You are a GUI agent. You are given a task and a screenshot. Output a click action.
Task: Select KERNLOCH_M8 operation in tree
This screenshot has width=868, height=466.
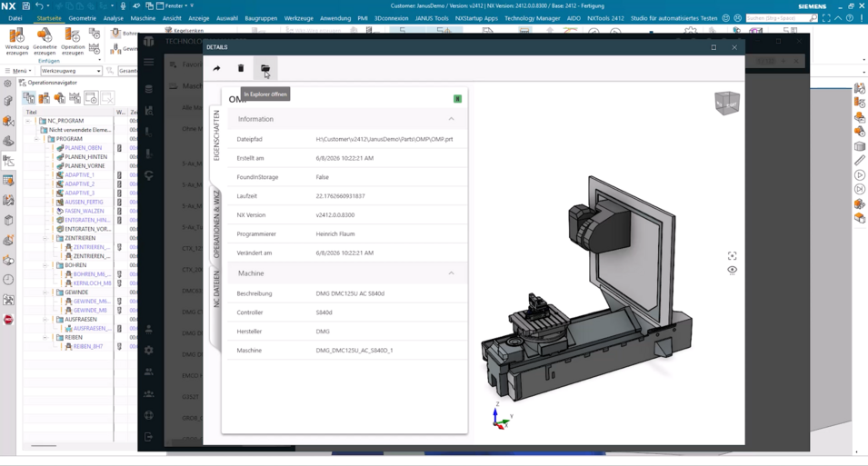92,283
